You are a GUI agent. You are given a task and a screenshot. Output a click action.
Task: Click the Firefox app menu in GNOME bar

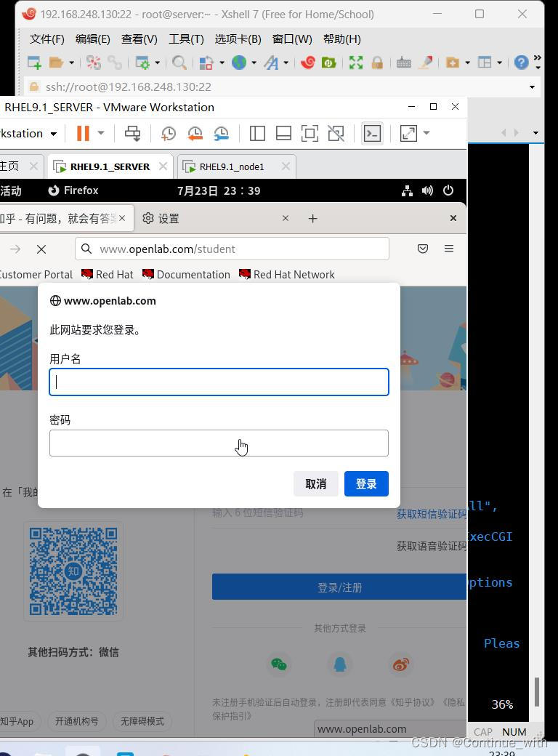click(x=73, y=190)
